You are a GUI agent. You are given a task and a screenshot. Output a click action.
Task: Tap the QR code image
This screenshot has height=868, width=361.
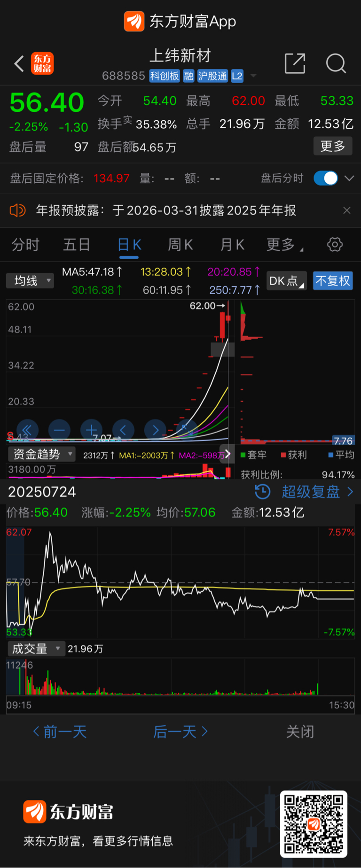coord(314,824)
